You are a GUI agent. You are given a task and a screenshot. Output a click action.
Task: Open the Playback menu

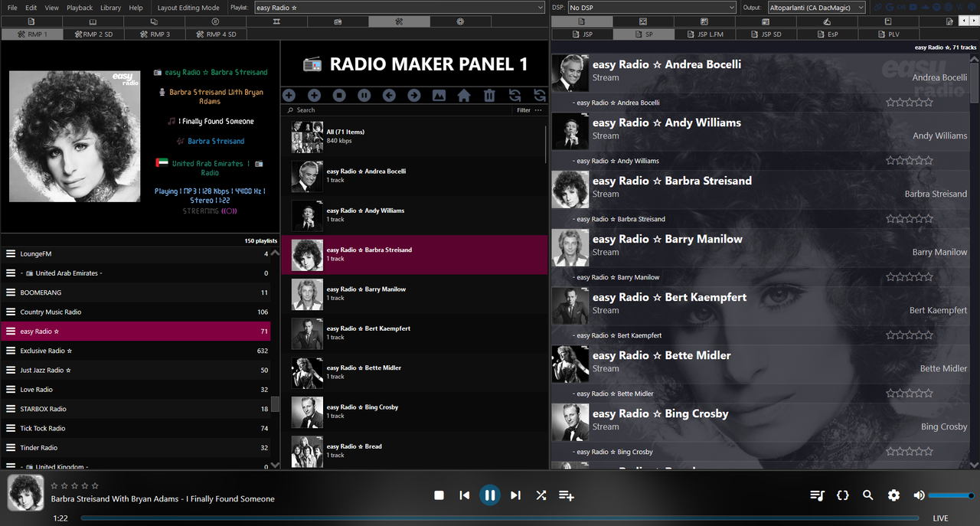pyautogui.click(x=80, y=8)
